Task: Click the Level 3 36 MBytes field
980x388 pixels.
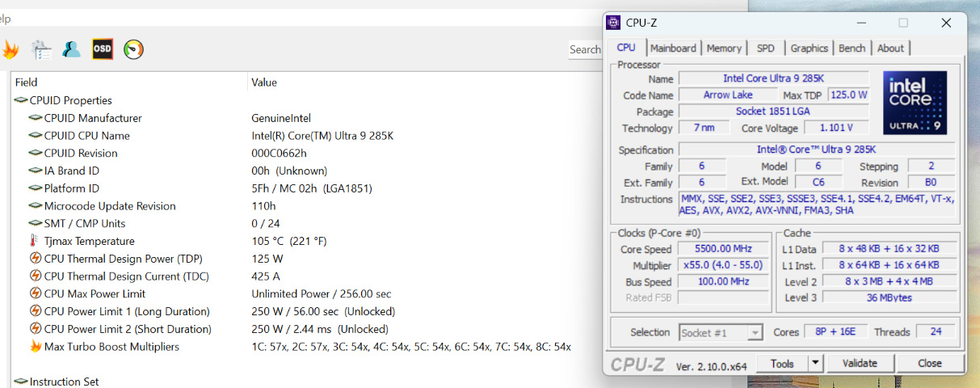Action: click(890, 297)
